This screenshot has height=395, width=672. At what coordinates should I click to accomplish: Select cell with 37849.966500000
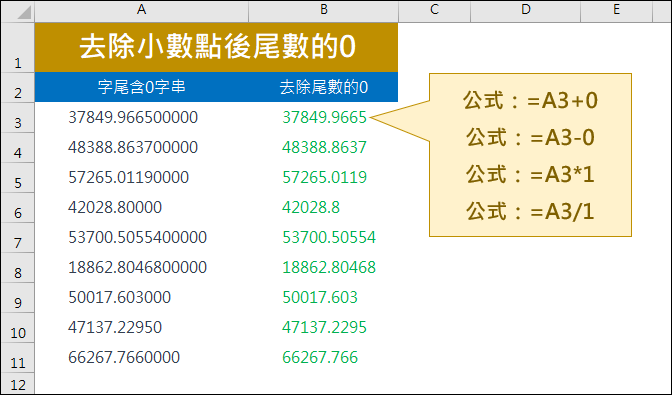(x=141, y=117)
